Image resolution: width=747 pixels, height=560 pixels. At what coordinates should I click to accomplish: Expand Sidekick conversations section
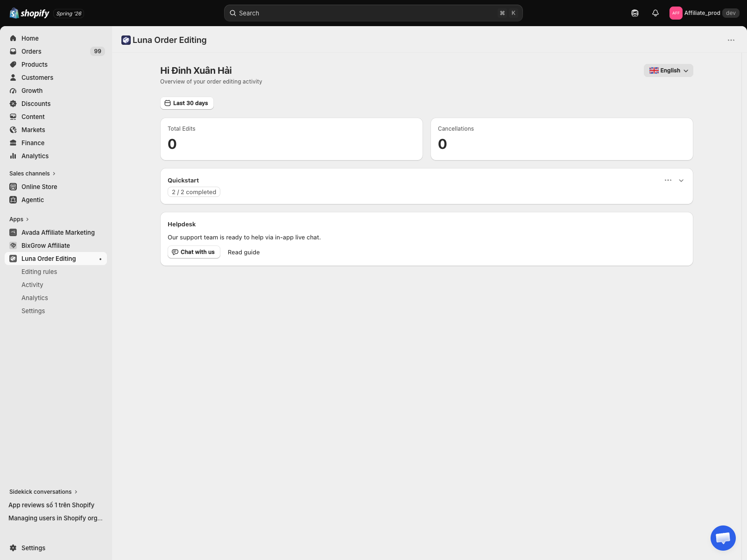click(x=43, y=492)
